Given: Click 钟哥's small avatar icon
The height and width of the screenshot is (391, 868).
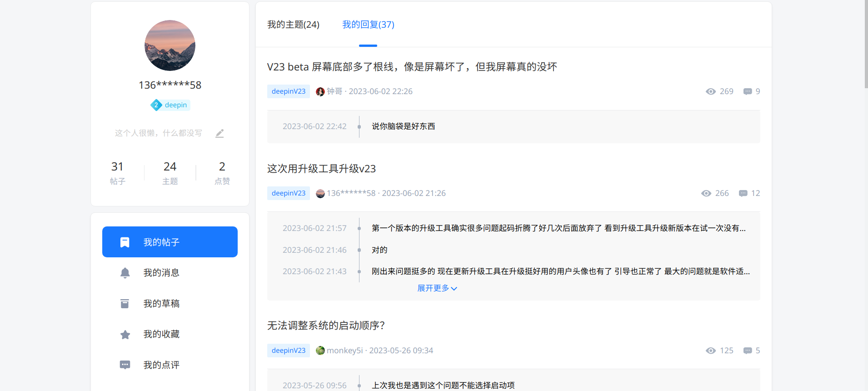Looking at the screenshot, I should [x=320, y=91].
